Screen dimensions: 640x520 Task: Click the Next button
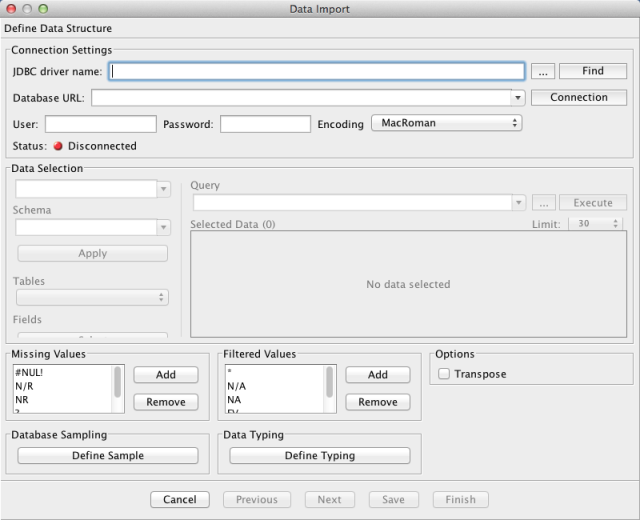pyautogui.click(x=329, y=500)
